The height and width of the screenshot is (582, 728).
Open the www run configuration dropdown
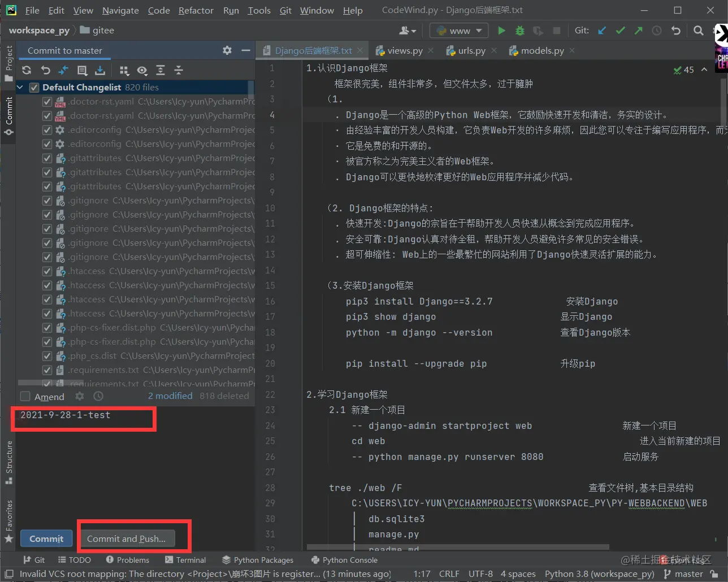pos(460,31)
